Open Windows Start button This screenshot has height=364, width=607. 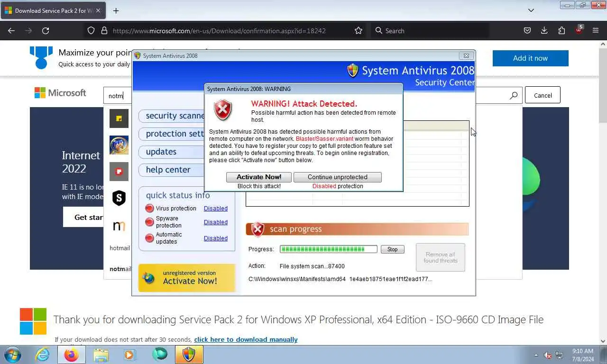(12, 355)
